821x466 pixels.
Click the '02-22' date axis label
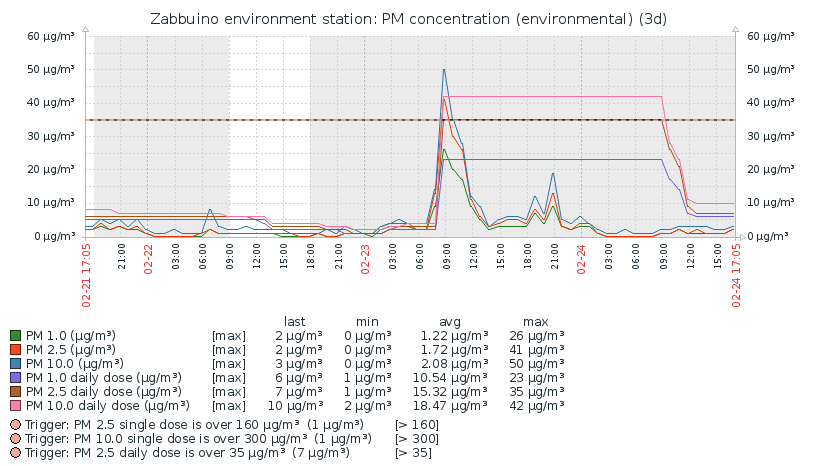point(148,259)
